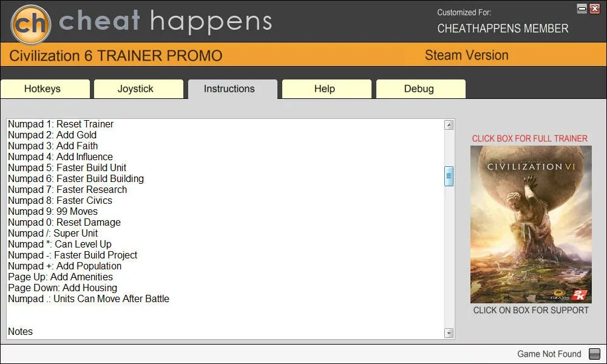Click the Civilization VI box art
The image size is (607, 364).
[531, 224]
